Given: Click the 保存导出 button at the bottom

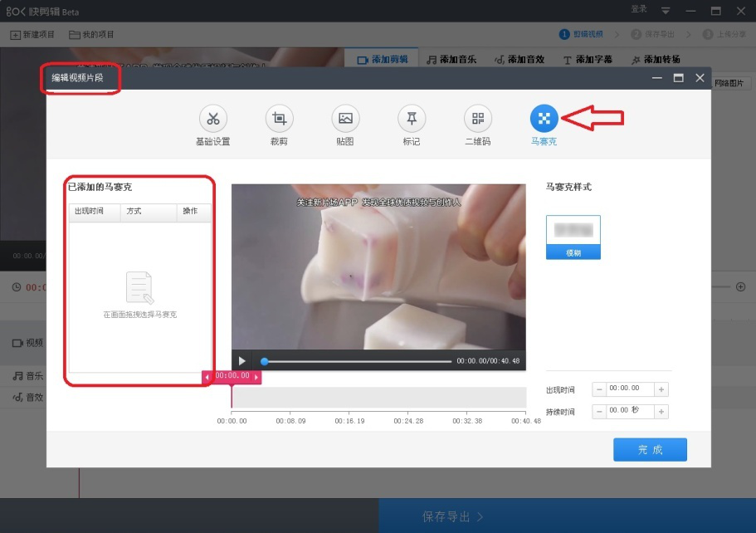Looking at the screenshot, I should (567, 516).
